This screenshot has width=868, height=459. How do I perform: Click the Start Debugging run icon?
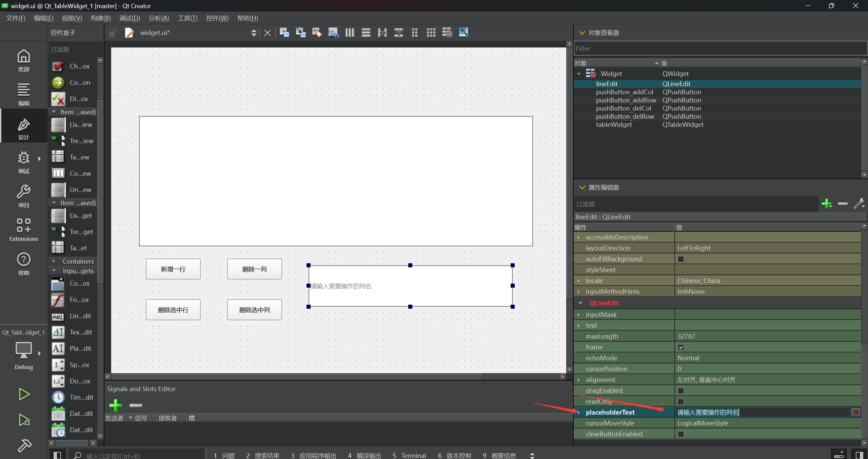24,420
